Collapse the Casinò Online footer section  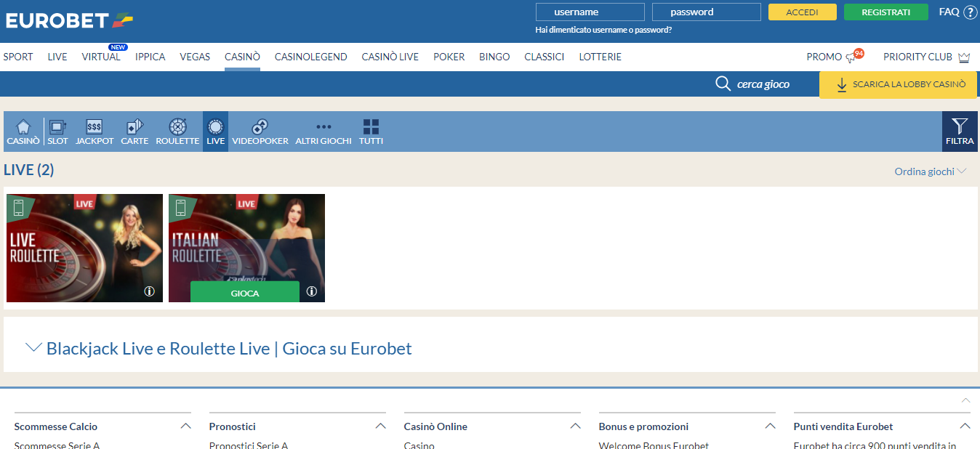576,426
